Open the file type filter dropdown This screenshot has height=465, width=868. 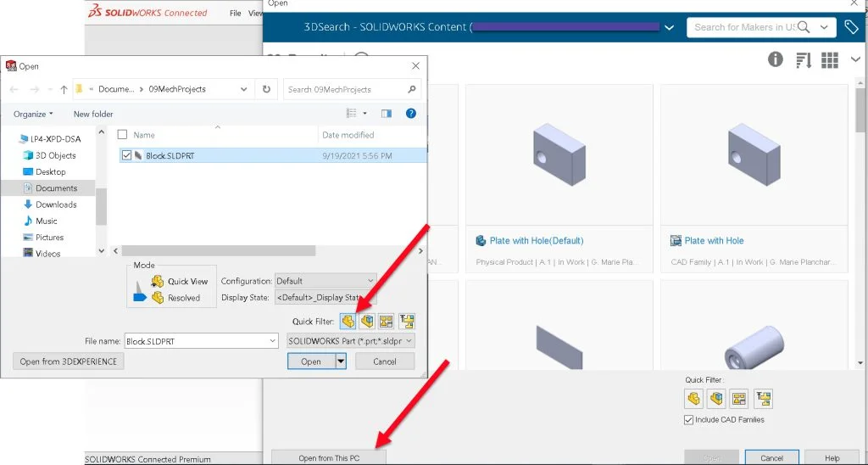pos(409,341)
